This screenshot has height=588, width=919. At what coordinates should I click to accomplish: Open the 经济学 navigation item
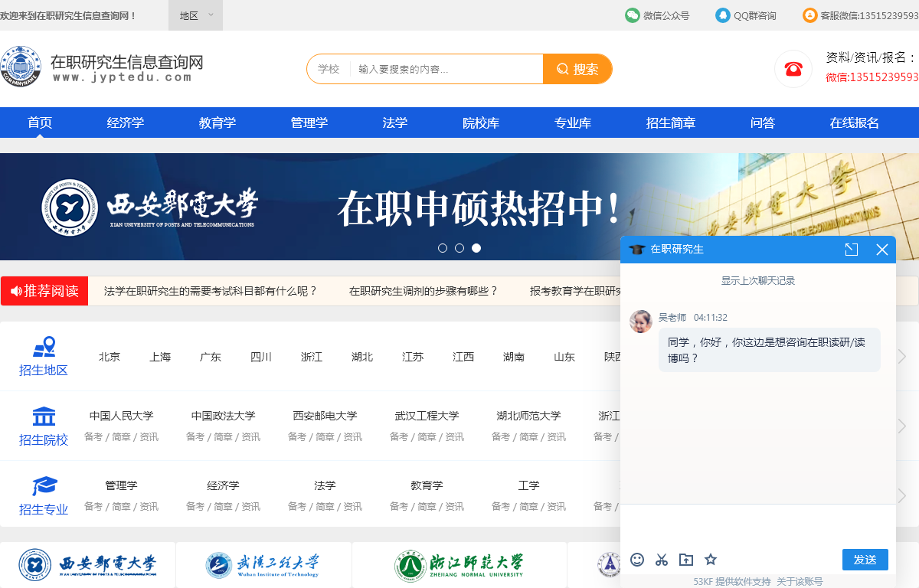click(x=126, y=122)
